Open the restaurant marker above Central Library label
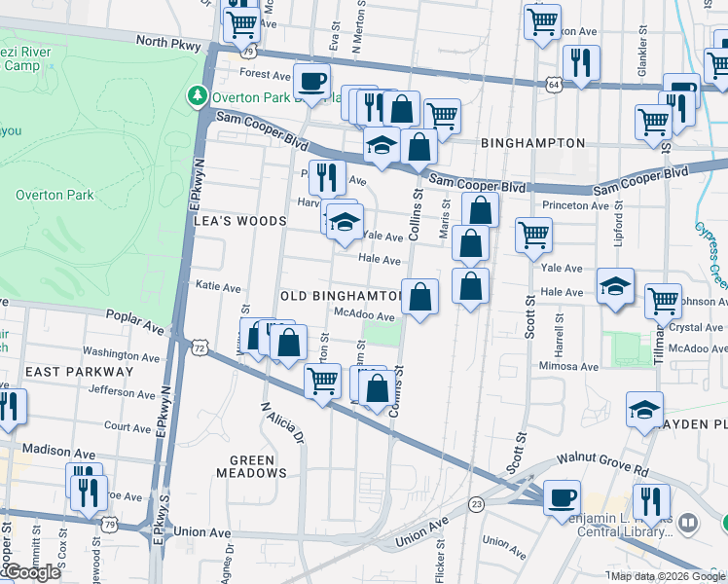Viewport: 728px width, 584px height. pos(651,503)
